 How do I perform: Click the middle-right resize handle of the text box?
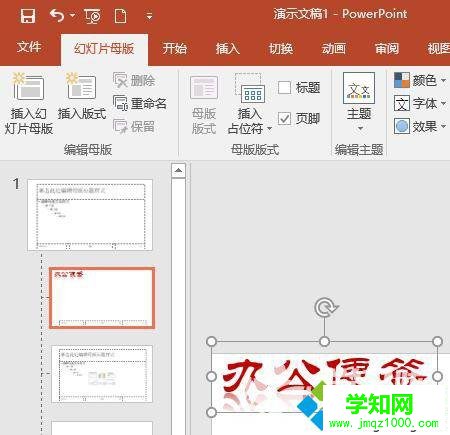click(437, 377)
